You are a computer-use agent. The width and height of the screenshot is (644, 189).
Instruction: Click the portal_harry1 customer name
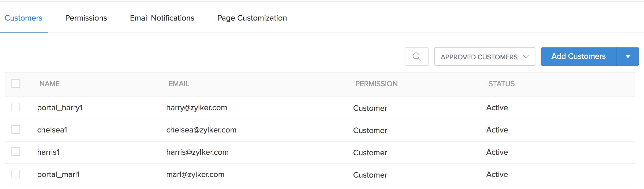(60, 108)
